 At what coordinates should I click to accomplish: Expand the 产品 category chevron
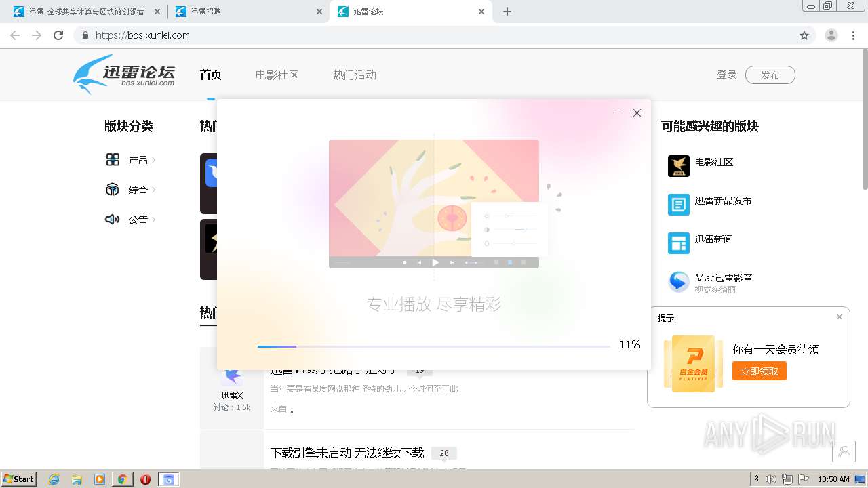(154, 160)
